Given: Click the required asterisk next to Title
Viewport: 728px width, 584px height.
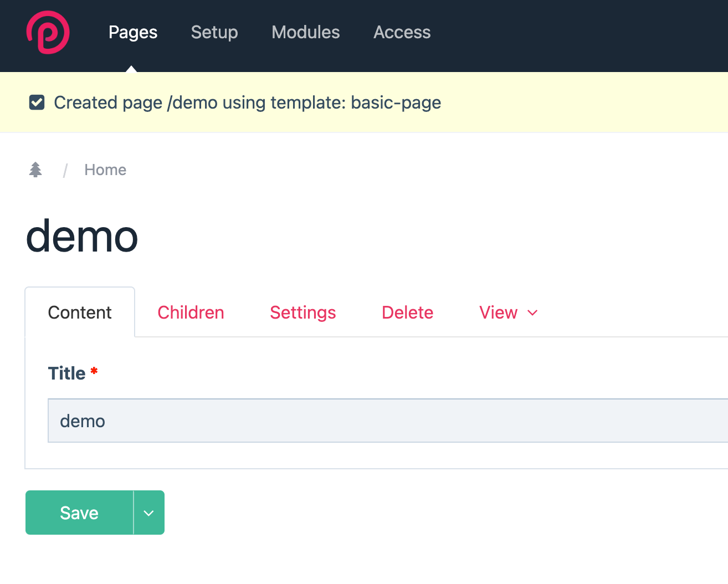Looking at the screenshot, I should click(94, 372).
